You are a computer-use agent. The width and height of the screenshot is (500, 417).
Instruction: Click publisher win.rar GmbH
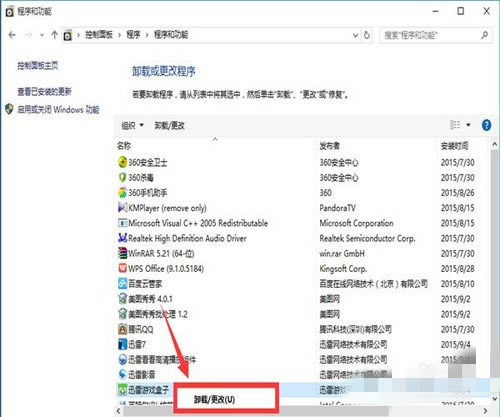(342, 253)
